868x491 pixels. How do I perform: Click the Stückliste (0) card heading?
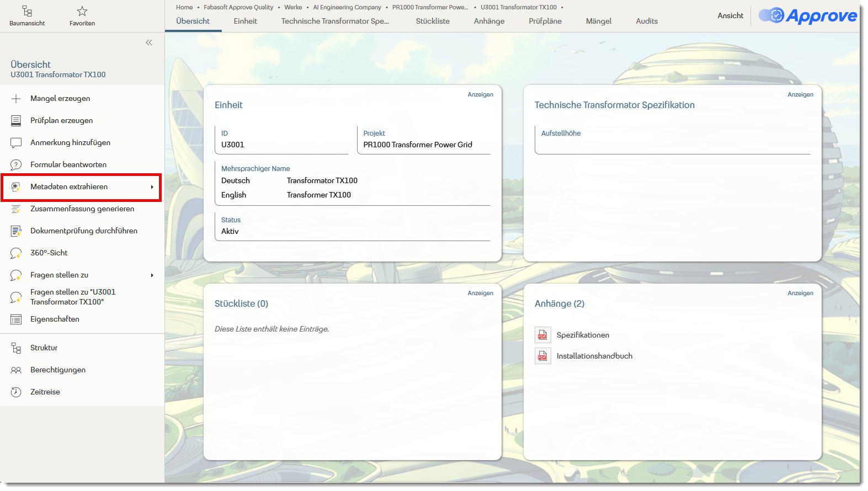(x=241, y=304)
